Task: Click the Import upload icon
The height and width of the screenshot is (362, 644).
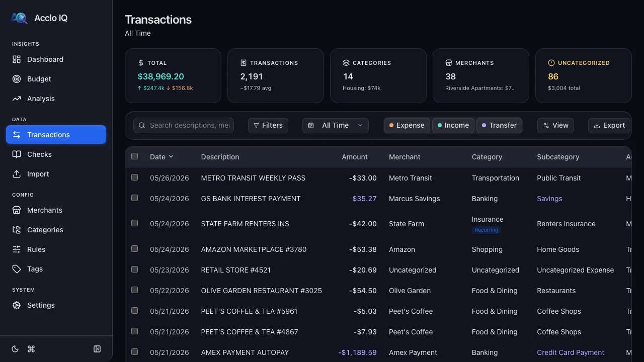Action: coord(17,174)
